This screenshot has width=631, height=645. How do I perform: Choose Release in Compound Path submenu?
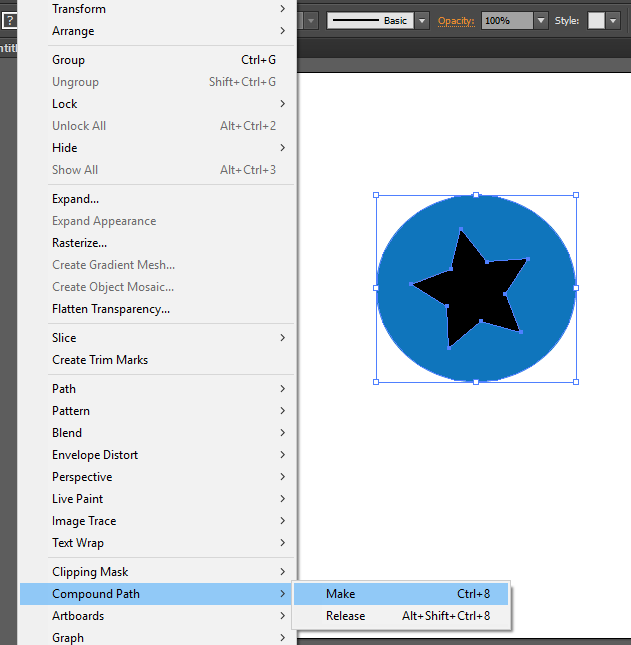tap(401, 616)
